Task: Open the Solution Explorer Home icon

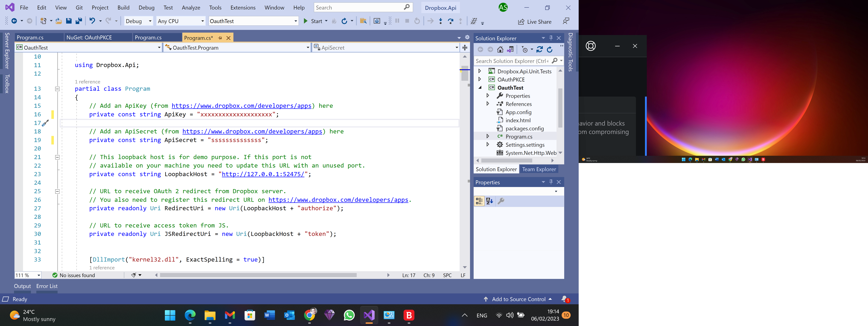Action: (x=500, y=50)
